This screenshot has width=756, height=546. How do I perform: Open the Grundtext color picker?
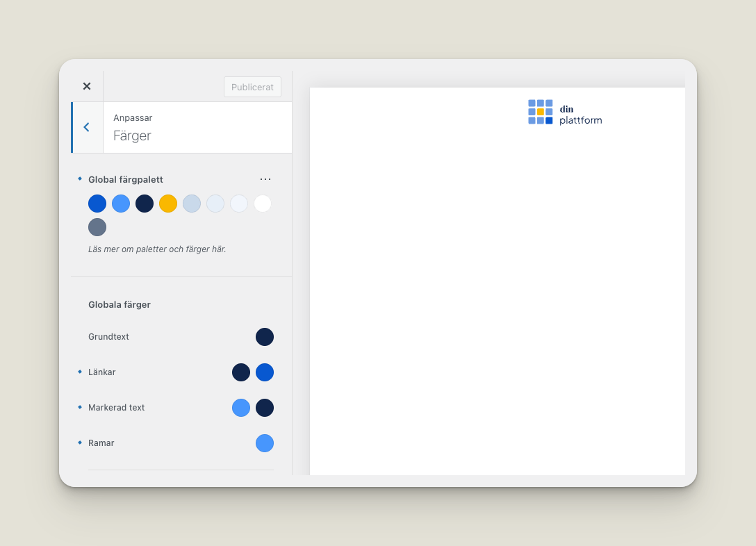265,337
